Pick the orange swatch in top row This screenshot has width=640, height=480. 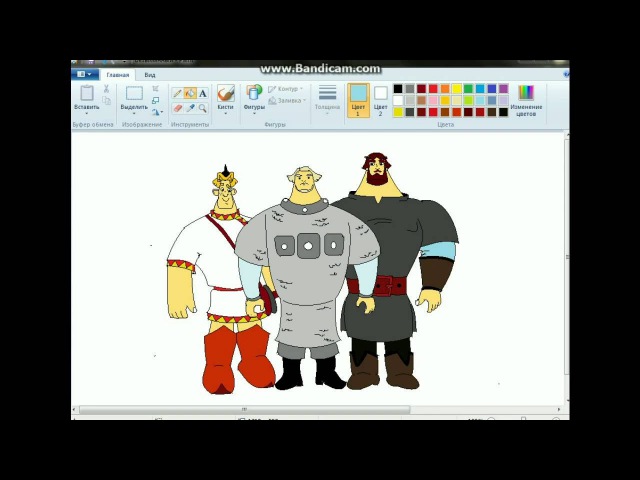pos(445,89)
